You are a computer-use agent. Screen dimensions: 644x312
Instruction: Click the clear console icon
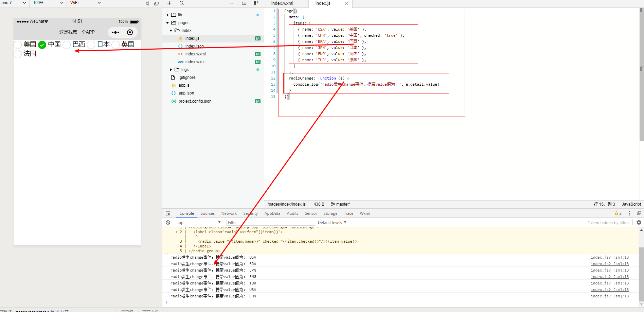tap(168, 223)
